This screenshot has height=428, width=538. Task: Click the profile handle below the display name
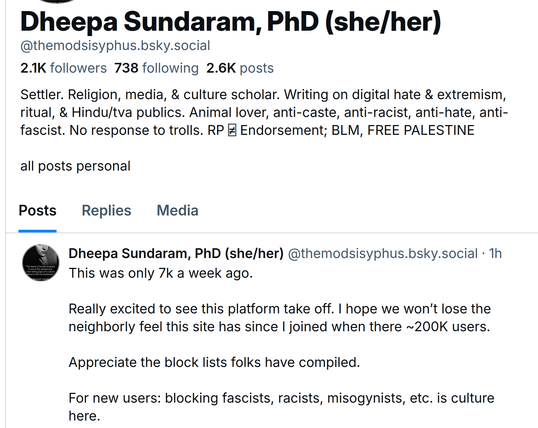(115, 46)
